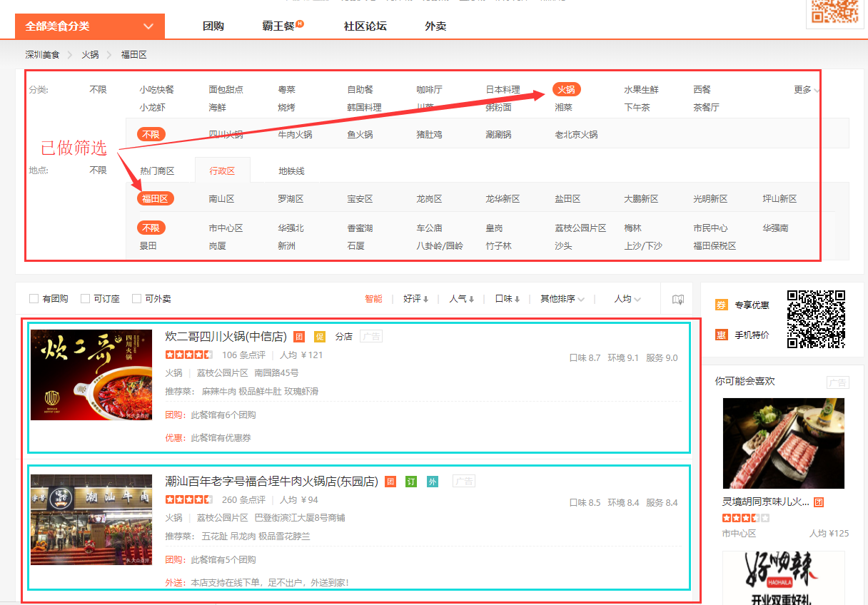Open the 潮汕百年老字号福合埕牛肉火锅店(东园店) title
The image size is (868, 605).
[271, 482]
